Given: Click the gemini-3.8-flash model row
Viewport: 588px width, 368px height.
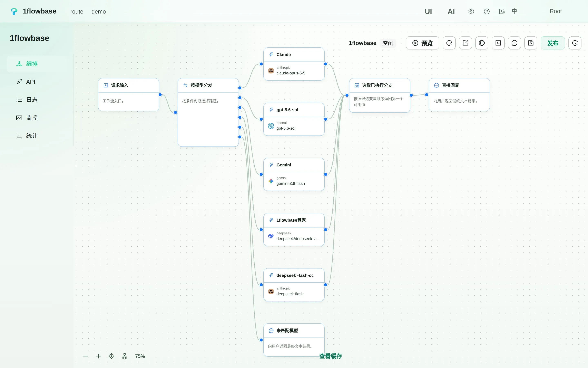Looking at the screenshot, I should pos(294,181).
